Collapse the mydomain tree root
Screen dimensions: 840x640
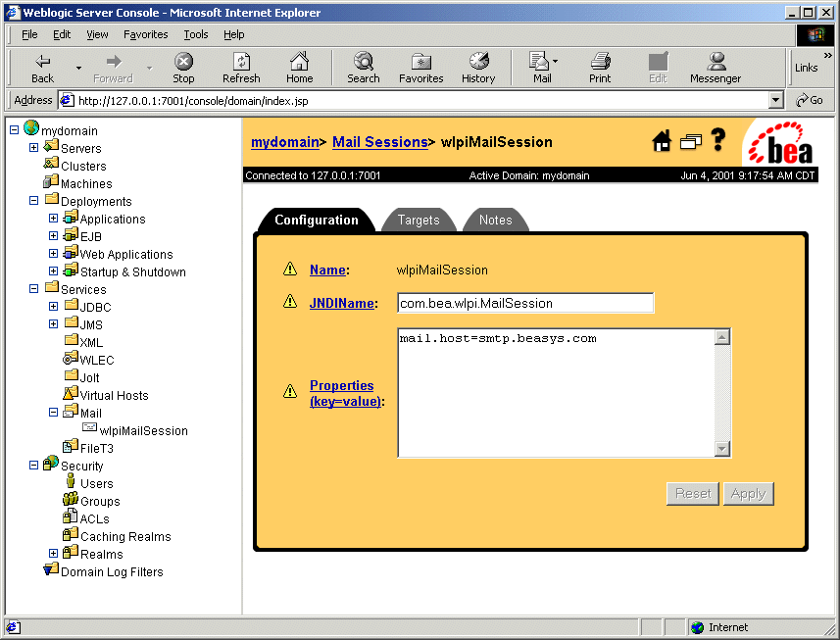pos(15,130)
